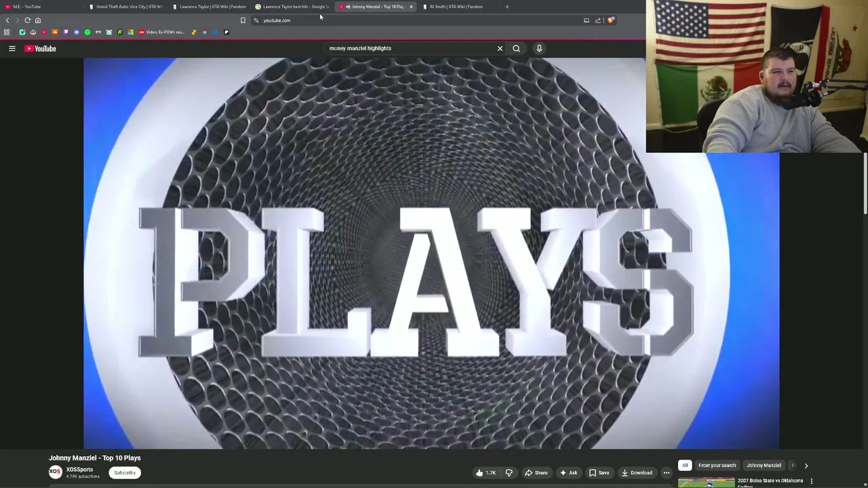Open the Brave Shields lion icon
868x488 pixels.
point(610,20)
